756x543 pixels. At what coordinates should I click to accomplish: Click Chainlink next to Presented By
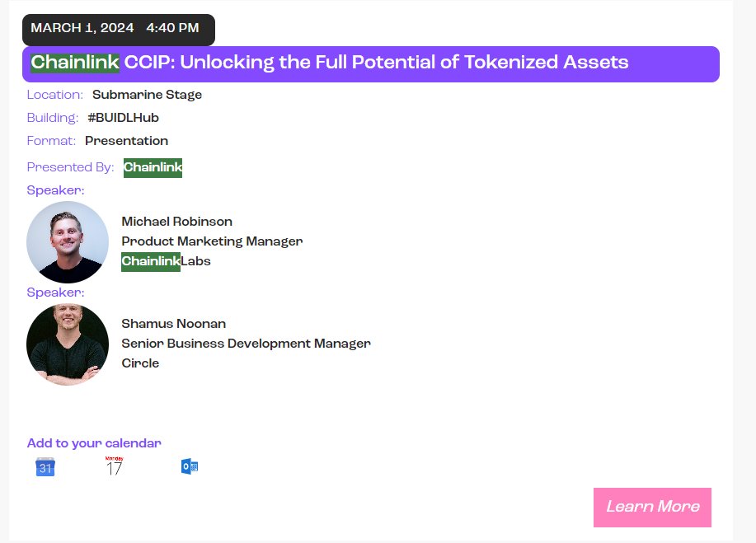point(153,167)
